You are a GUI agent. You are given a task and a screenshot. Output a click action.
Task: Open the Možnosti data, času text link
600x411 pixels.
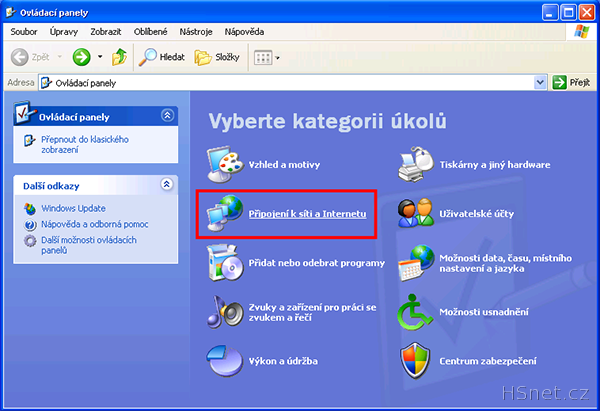pos(505,263)
